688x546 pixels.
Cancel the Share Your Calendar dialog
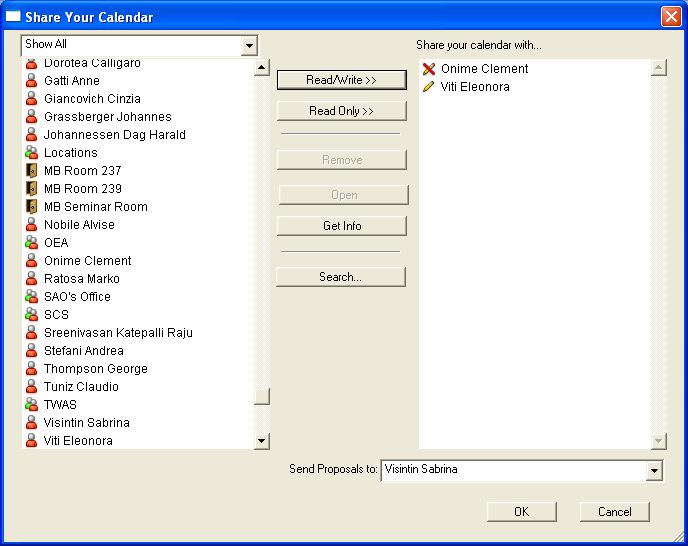pos(614,512)
